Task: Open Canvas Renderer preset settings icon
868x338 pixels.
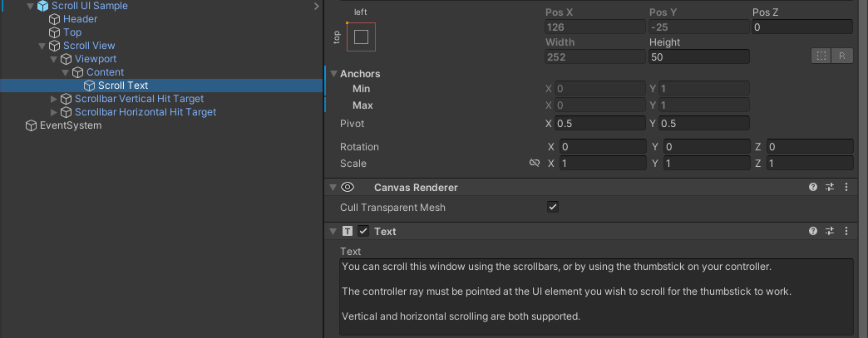Action: [x=829, y=188]
